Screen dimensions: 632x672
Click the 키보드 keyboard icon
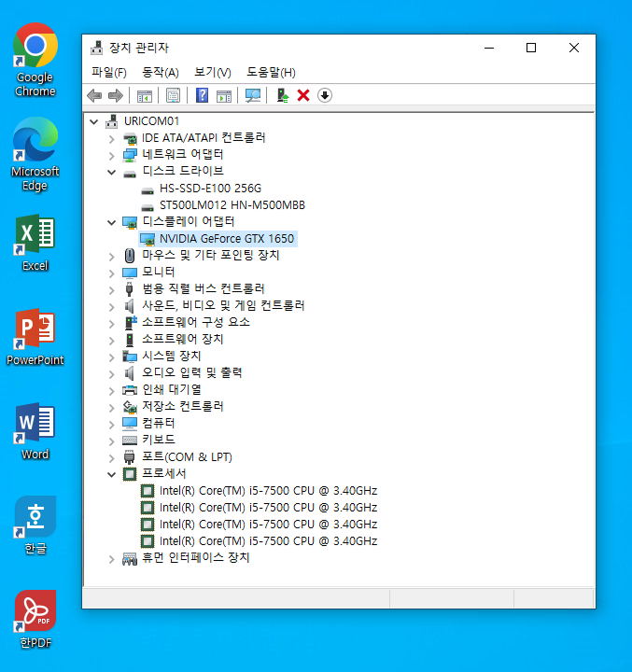130,441
